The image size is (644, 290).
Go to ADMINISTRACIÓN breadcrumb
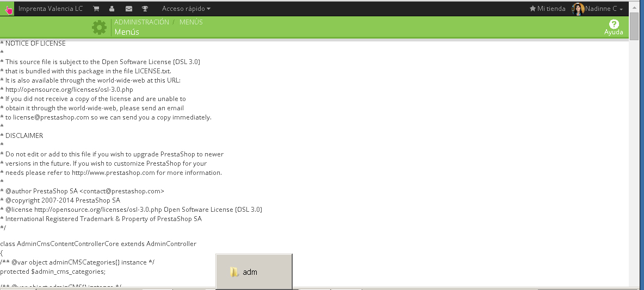tap(142, 22)
